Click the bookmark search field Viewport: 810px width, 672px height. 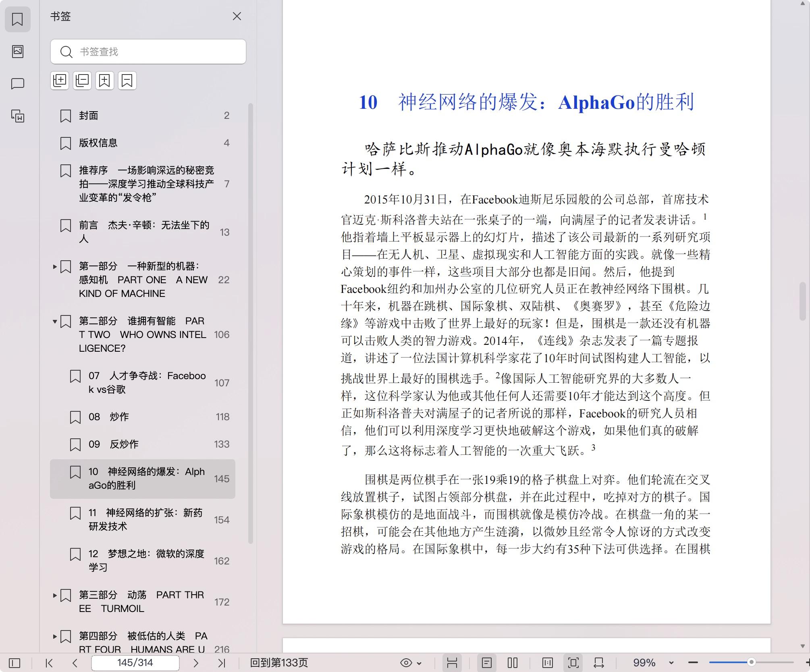[148, 52]
